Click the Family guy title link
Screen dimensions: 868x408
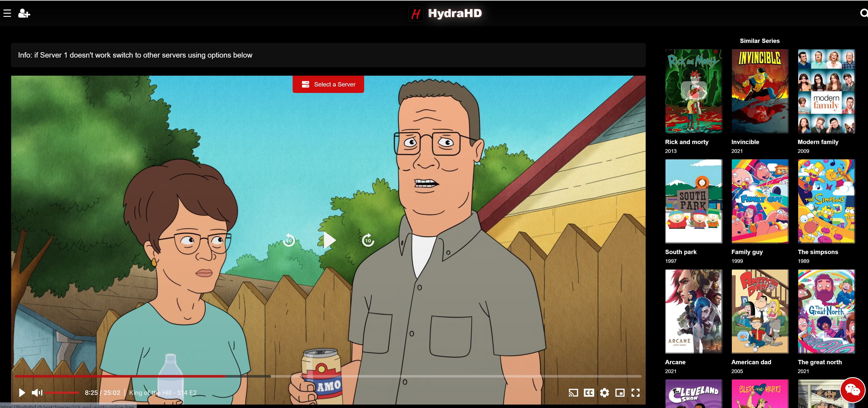tap(747, 252)
